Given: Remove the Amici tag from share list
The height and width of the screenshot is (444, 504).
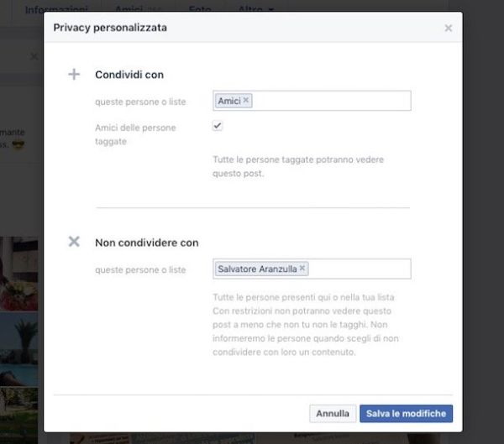Looking at the screenshot, I should click(x=246, y=101).
